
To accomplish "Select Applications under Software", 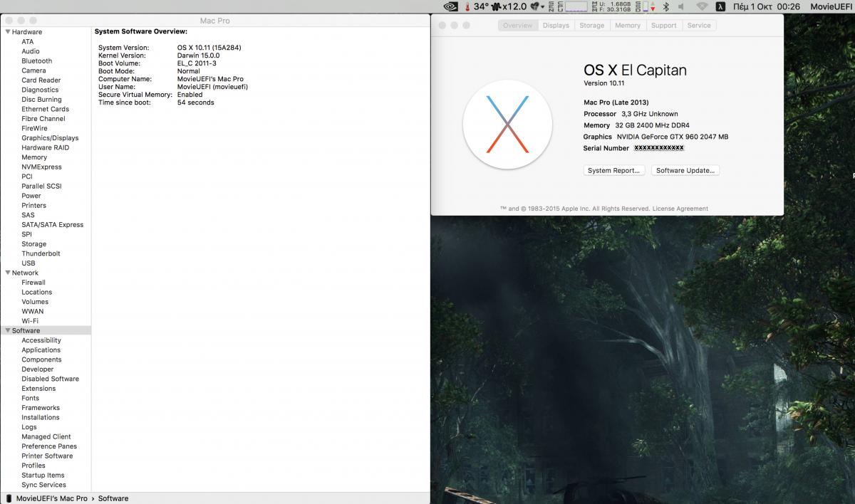I will 41,350.
